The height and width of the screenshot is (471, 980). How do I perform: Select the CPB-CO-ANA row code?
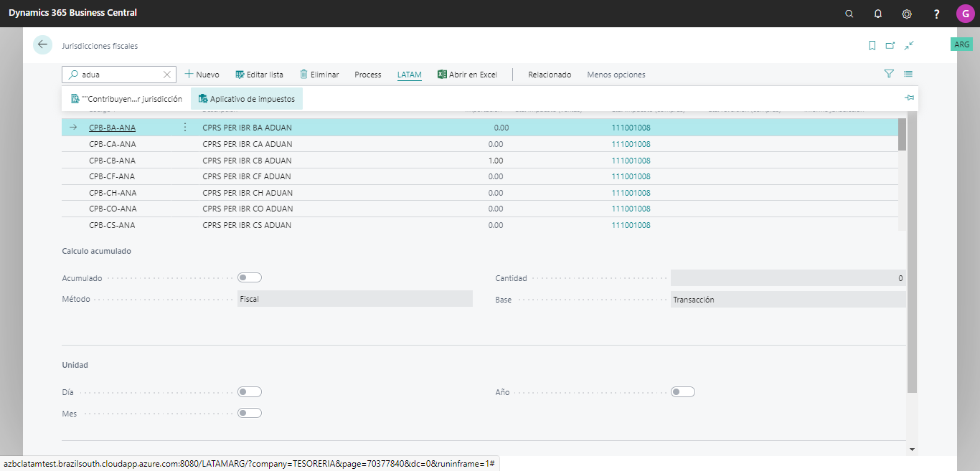(x=113, y=209)
